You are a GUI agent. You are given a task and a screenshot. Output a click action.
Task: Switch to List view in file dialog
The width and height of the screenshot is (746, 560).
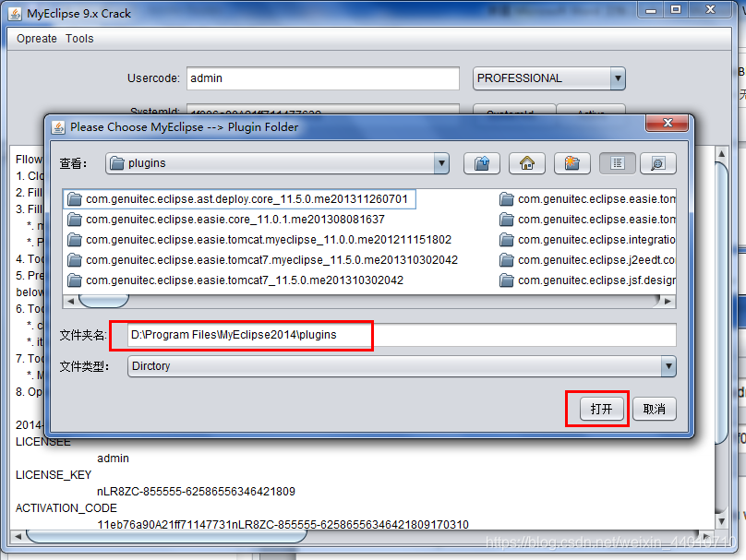(x=617, y=163)
